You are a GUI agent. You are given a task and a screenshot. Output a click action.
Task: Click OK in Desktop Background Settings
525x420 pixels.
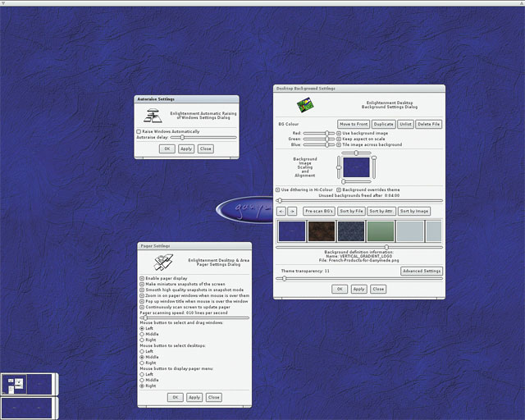tap(340, 289)
